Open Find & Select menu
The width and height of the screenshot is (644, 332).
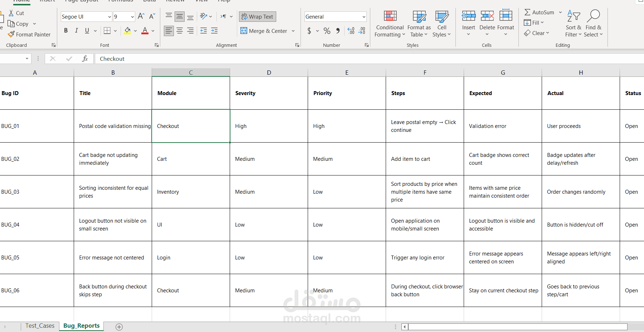pos(594,24)
